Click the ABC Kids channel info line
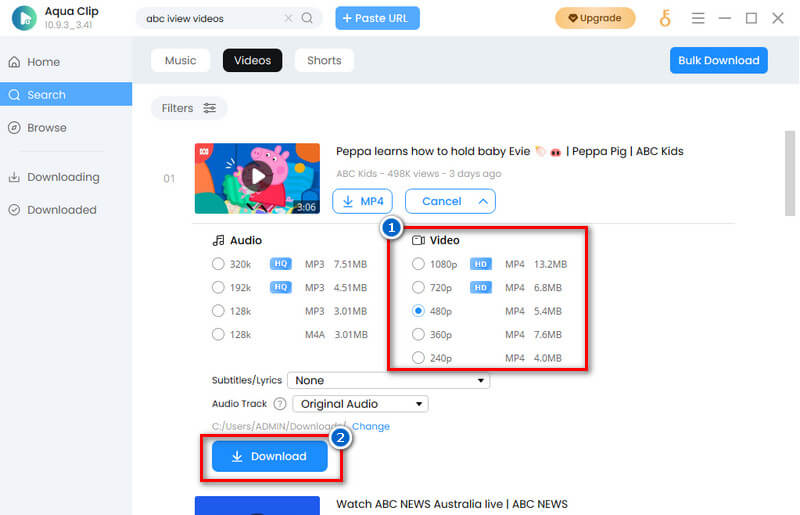Image resolution: width=800 pixels, height=515 pixels. coord(418,174)
